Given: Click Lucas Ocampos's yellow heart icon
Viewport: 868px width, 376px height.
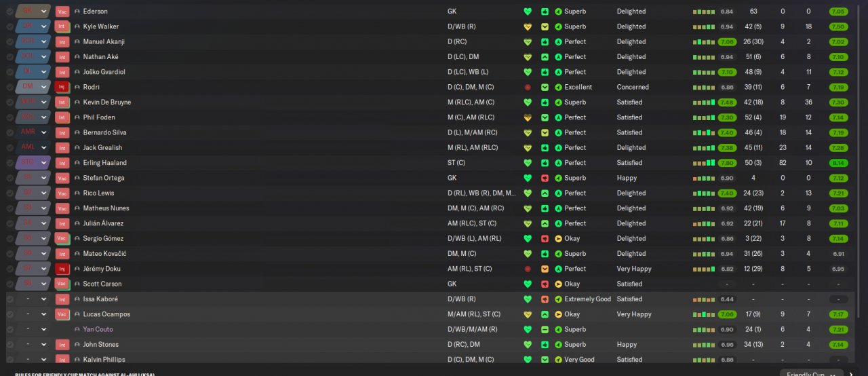Looking at the screenshot, I should [528, 314].
